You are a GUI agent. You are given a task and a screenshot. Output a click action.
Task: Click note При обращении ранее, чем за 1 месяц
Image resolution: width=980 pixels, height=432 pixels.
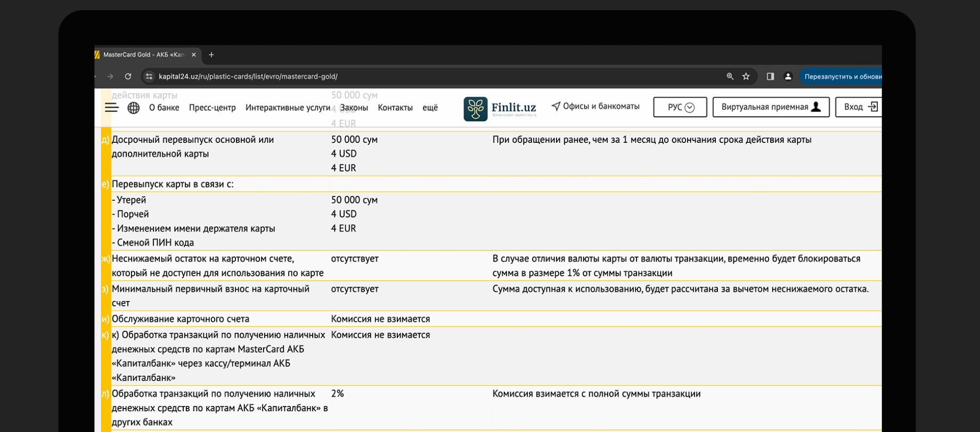[652, 140]
